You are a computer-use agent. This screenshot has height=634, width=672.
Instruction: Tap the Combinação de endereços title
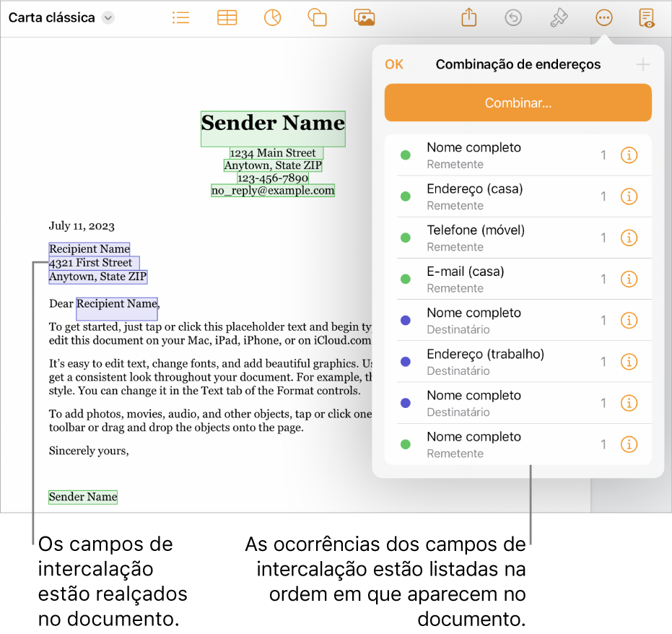coord(518,64)
